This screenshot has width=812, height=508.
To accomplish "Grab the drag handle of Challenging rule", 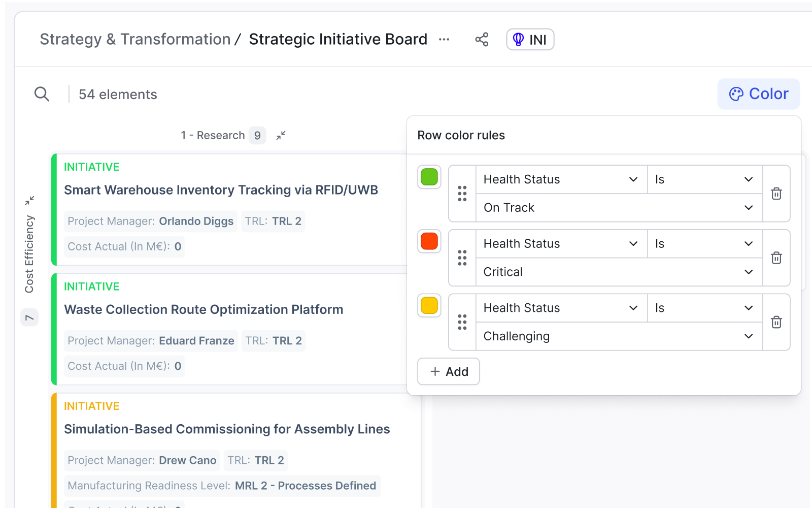I will (x=462, y=322).
